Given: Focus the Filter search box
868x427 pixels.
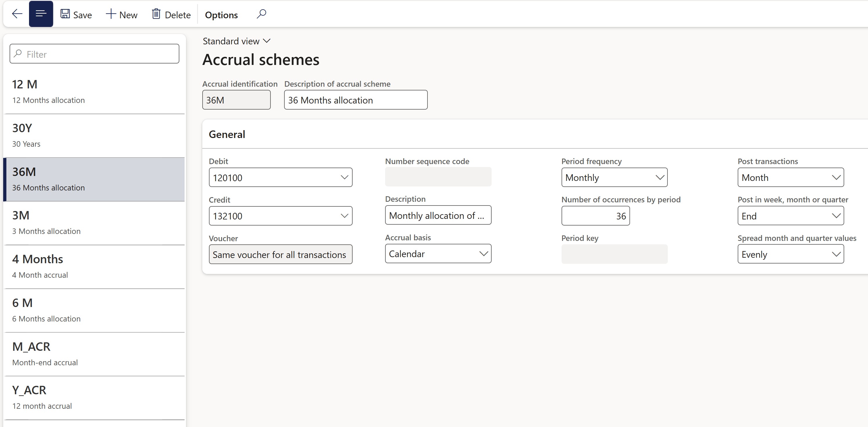Looking at the screenshot, I should pos(94,54).
